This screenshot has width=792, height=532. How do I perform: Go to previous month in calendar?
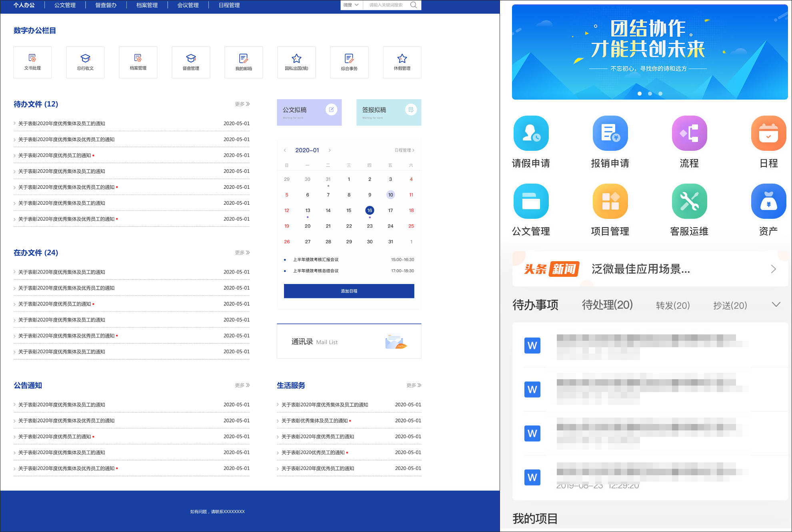point(285,150)
